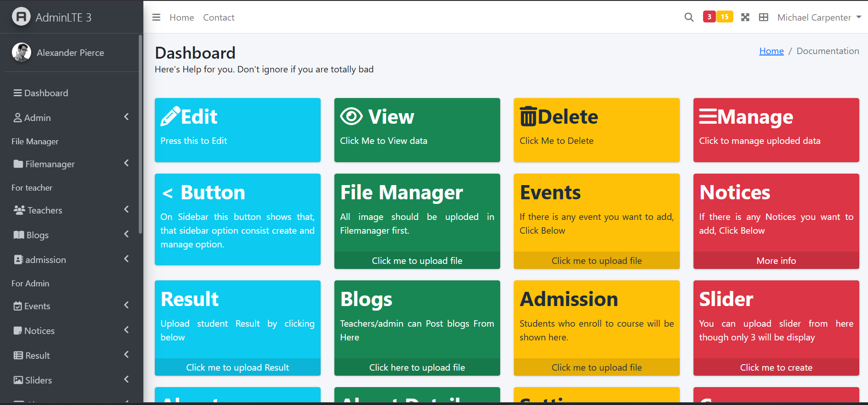Click the AdminLTE 3 brand logo
This screenshot has height=405, width=868.
pos(21,17)
